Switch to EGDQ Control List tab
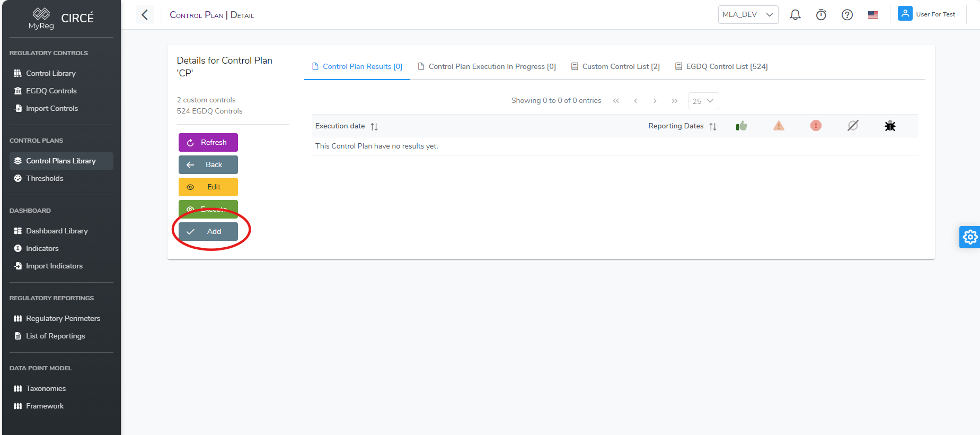This screenshot has height=435, width=980. [x=721, y=66]
